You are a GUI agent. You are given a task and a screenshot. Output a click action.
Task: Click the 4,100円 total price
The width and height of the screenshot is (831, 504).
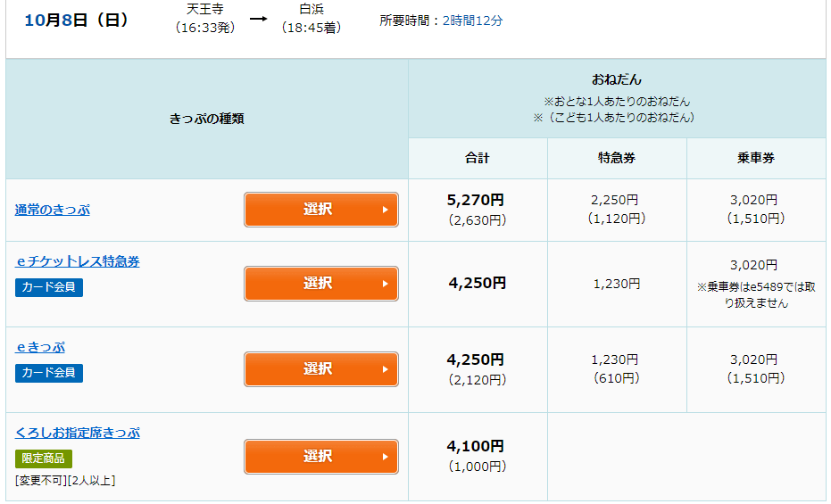click(477, 446)
